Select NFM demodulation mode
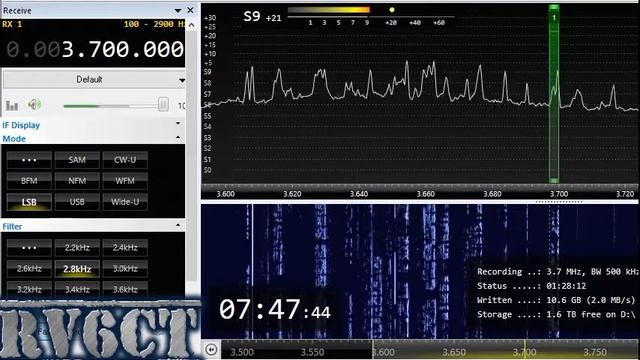640x360 pixels. (x=77, y=181)
